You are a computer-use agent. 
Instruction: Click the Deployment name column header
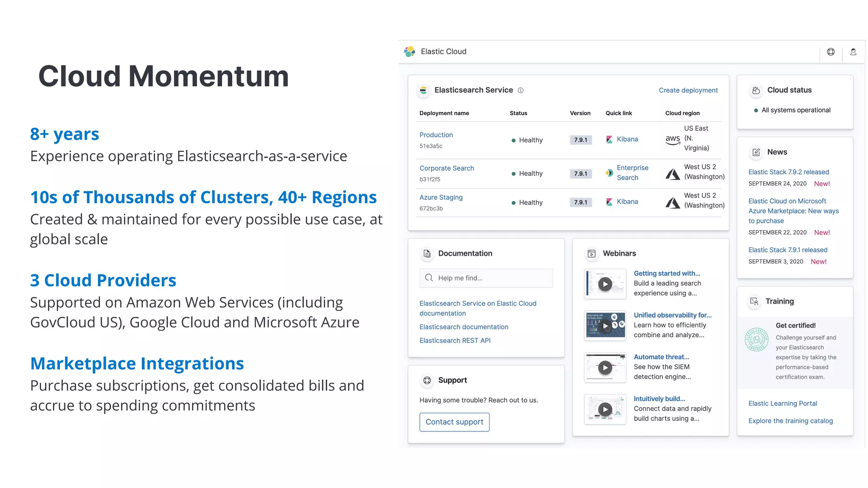(444, 113)
